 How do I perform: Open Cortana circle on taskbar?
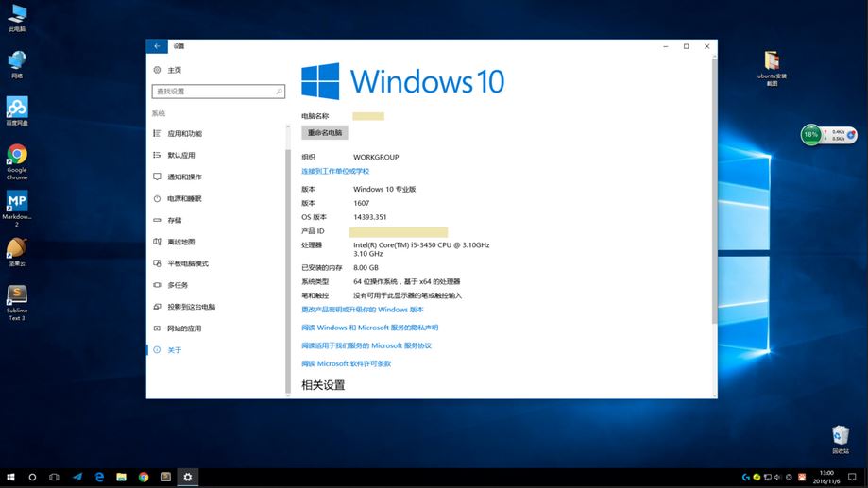click(32, 477)
